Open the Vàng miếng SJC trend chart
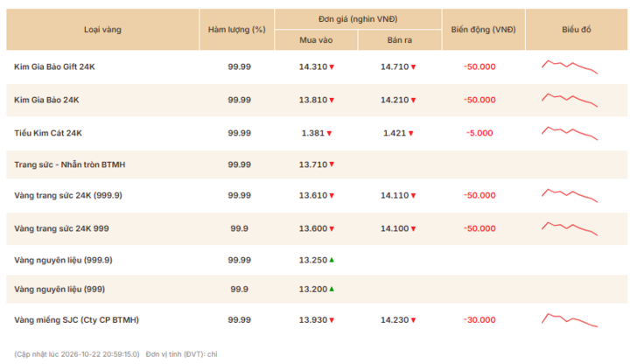Viewport: 630px width, 364px height. pos(570,320)
